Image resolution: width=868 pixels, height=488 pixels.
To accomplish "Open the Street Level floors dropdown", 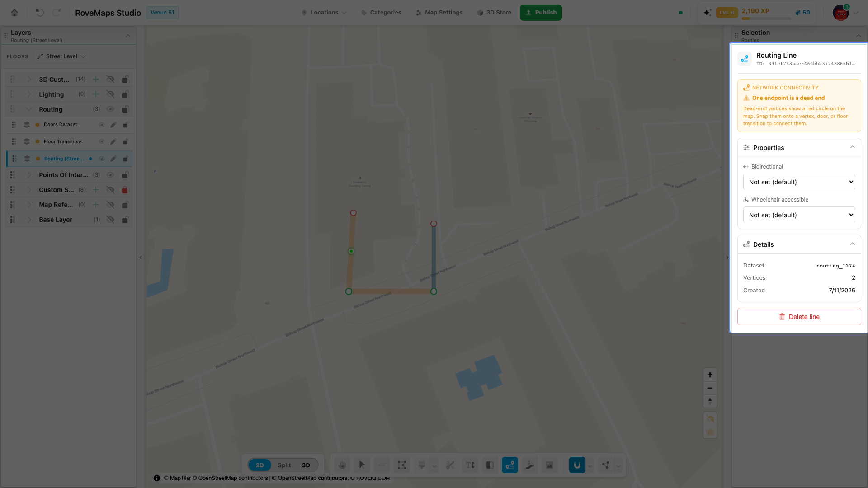I will [x=61, y=56].
